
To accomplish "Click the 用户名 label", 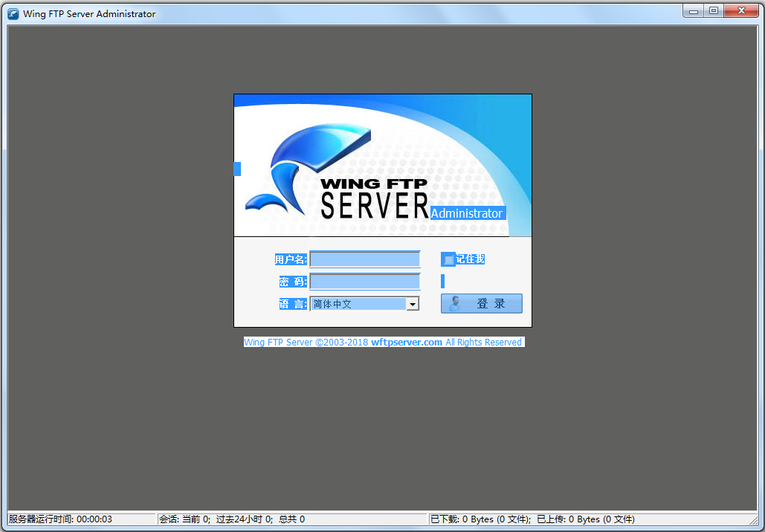I will pos(291,259).
